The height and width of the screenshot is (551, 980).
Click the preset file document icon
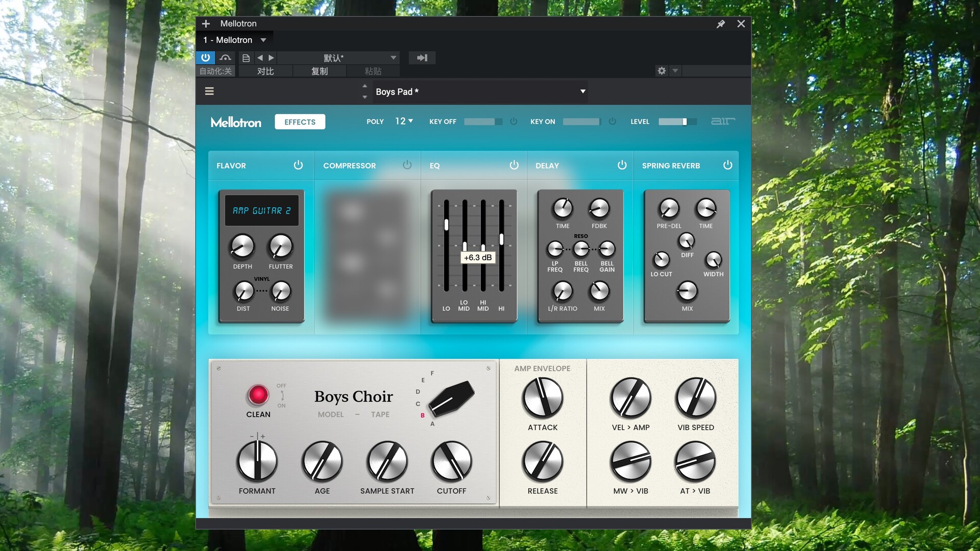click(x=246, y=58)
